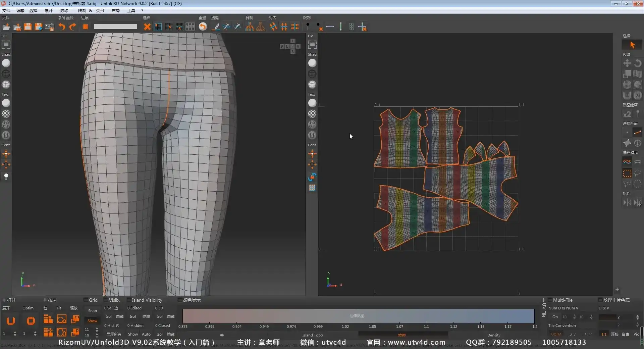Click the orange X deselect icon

147,27
